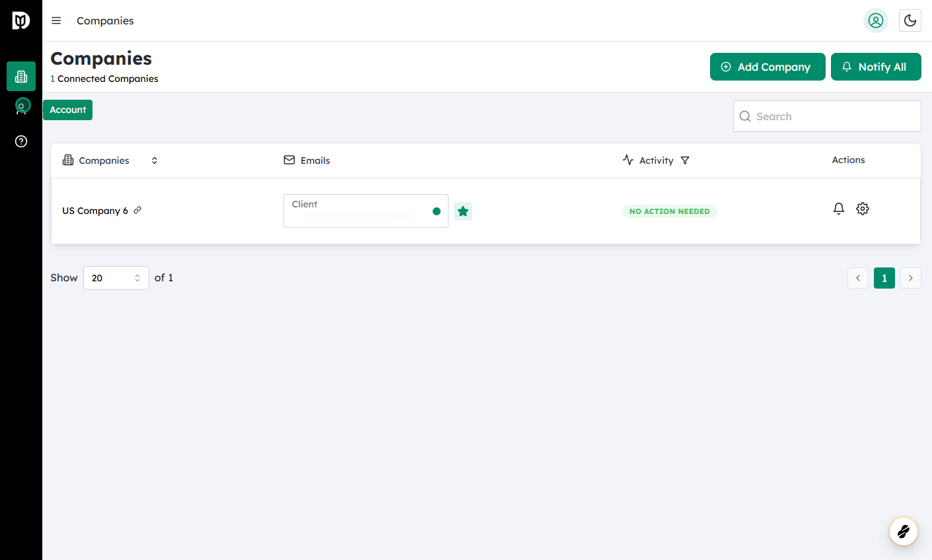Screen dimensions: 932x560
Task: Open the Account sidebar icon
Action: pyautogui.click(x=22, y=106)
